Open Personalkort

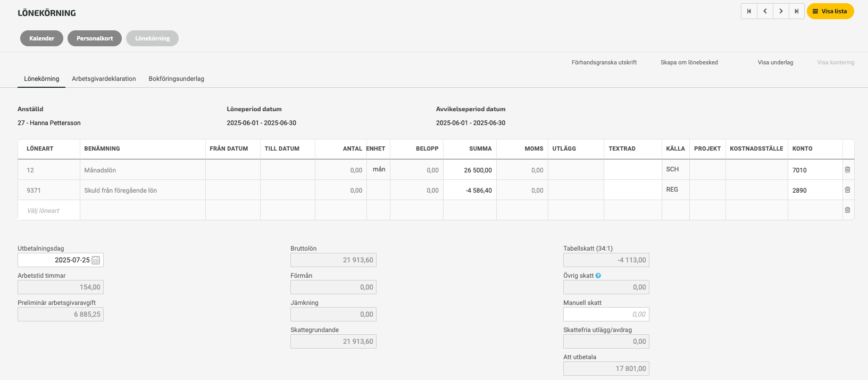(x=95, y=38)
